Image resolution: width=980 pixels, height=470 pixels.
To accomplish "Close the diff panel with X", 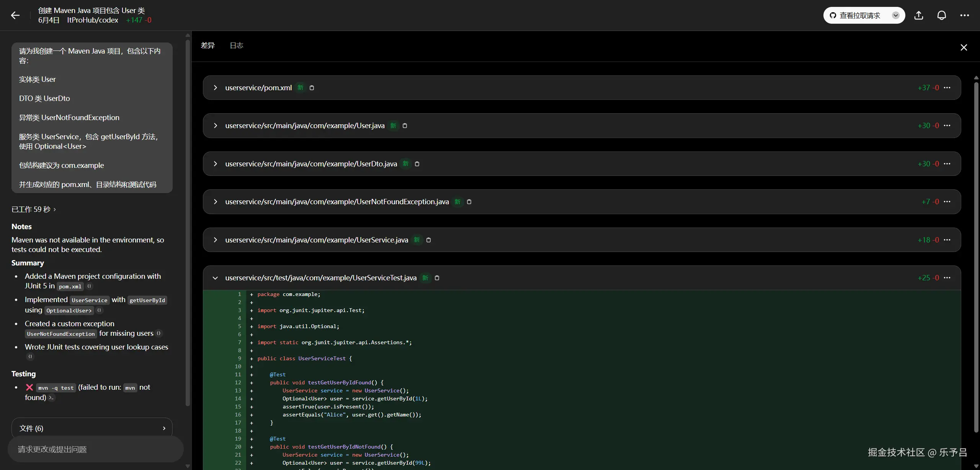I will [964, 47].
